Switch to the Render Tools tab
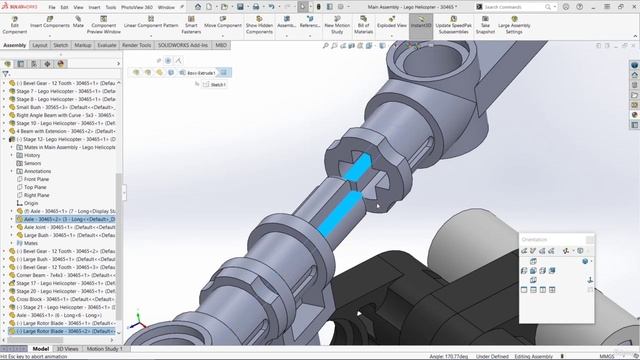The height and width of the screenshot is (360, 640). pos(136,45)
